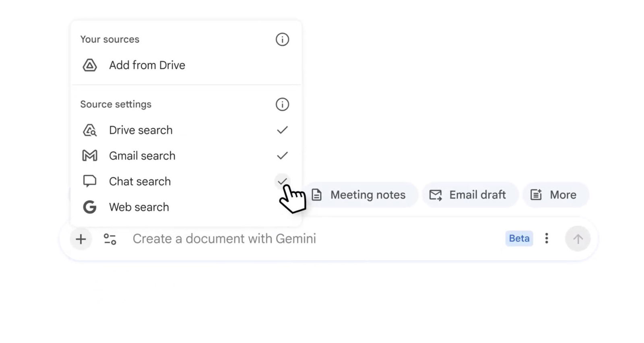Click the send arrow button
The width and height of the screenshot is (644, 343).
(578, 239)
